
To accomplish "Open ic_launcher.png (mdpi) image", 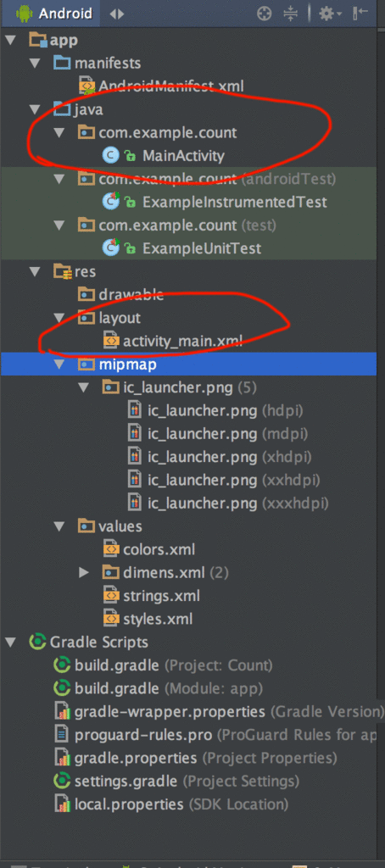I will [x=227, y=434].
